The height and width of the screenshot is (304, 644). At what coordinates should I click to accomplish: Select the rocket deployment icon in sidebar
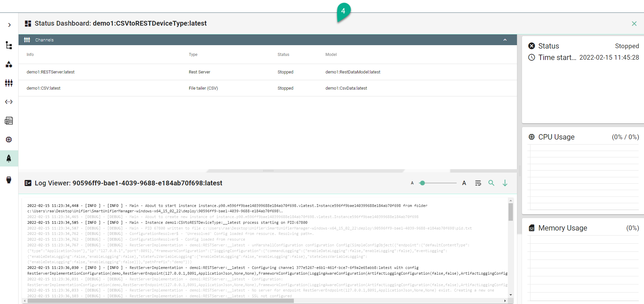[9, 158]
